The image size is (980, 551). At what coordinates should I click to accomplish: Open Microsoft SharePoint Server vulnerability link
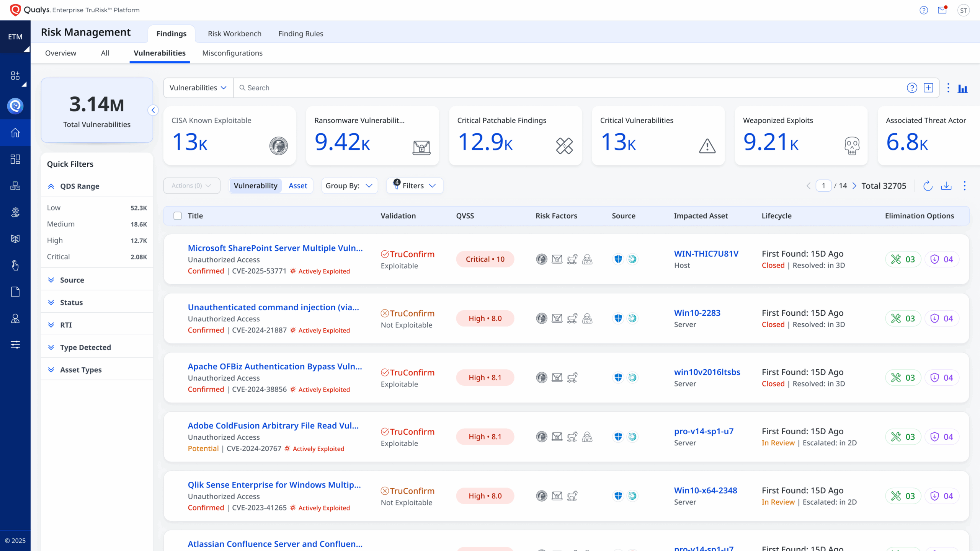coord(275,248)
